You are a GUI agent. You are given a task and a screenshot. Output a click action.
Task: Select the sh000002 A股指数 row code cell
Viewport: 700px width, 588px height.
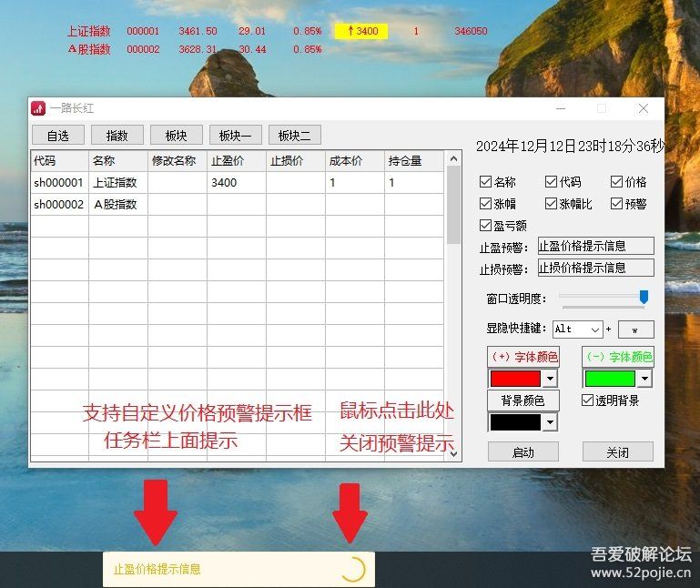[x=59, y=205]
